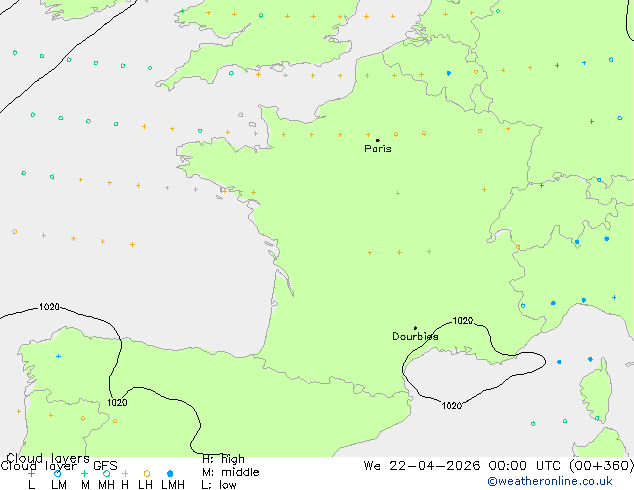This screenshot has width=634, height=490.
Task: Click the green plus M legend symbol
Action: tap(84, 473)
